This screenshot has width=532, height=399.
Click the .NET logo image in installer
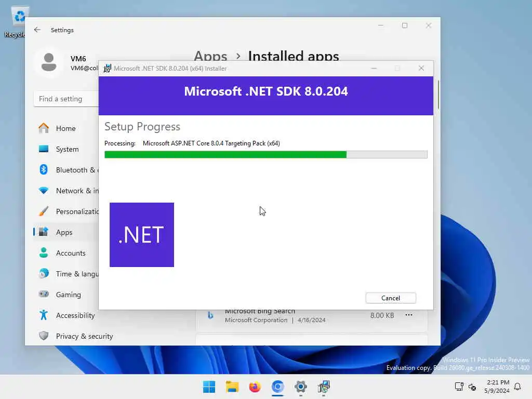click(142, 235)
